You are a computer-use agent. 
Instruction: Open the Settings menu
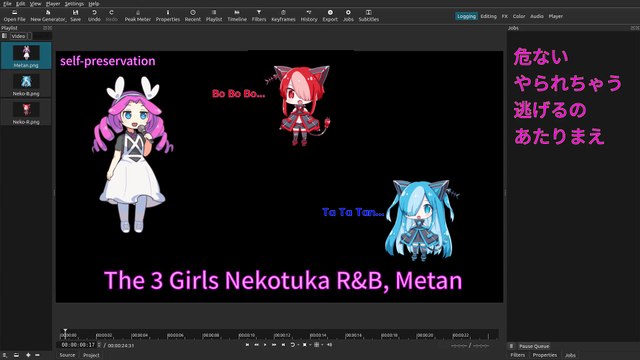(x=74, y=4)
